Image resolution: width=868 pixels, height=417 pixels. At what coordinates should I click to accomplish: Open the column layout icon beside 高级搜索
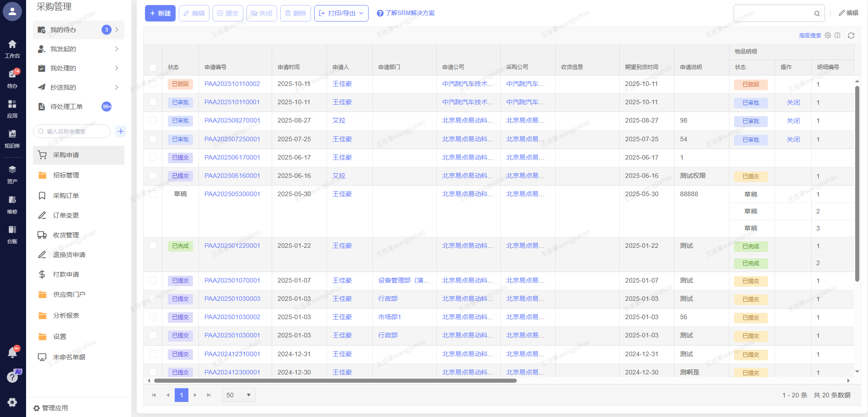tap(837, 35)
